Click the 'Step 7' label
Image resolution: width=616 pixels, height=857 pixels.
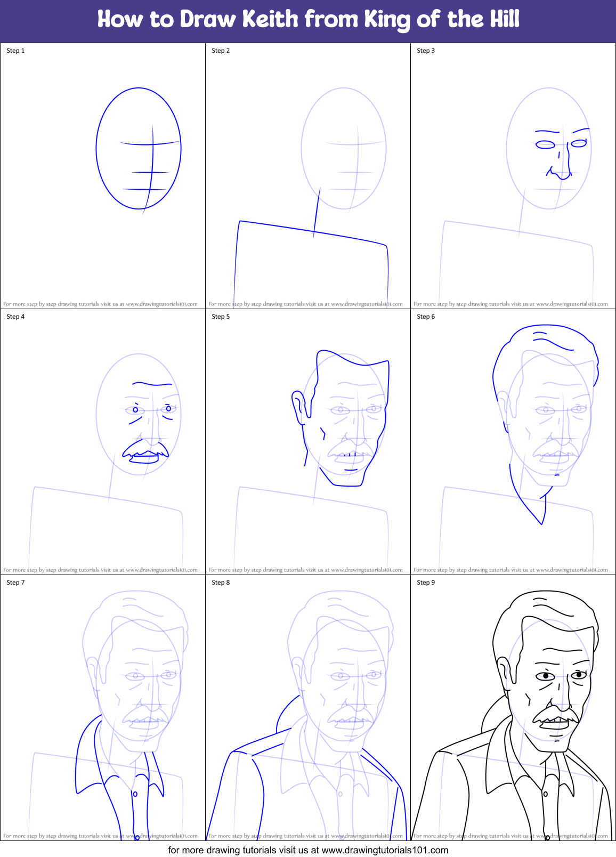(15, 583)
